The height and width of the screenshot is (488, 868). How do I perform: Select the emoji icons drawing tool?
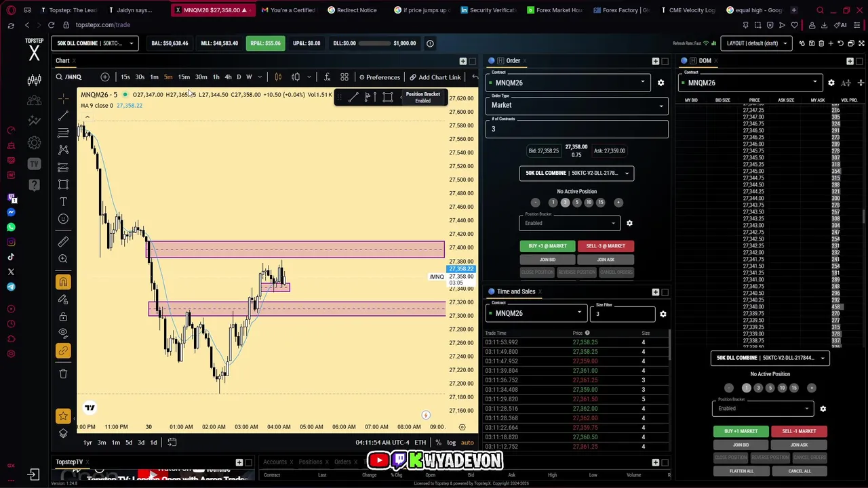tap(63, 219)
